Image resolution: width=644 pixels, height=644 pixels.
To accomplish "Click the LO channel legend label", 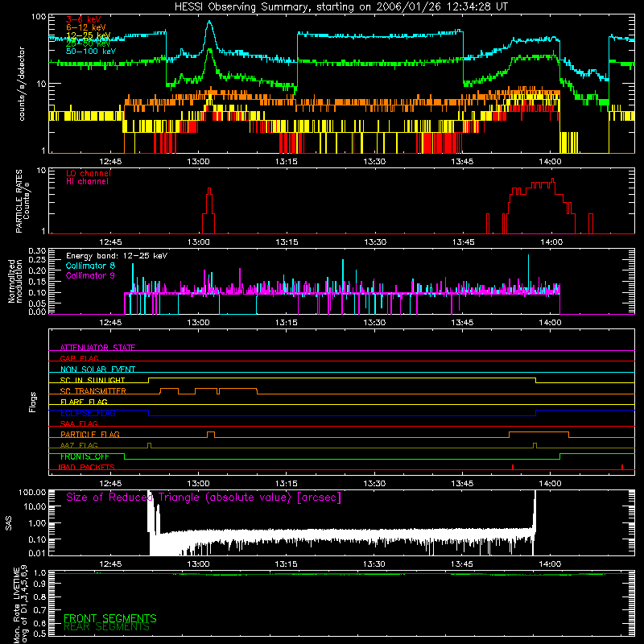I will tap(89, 173).
